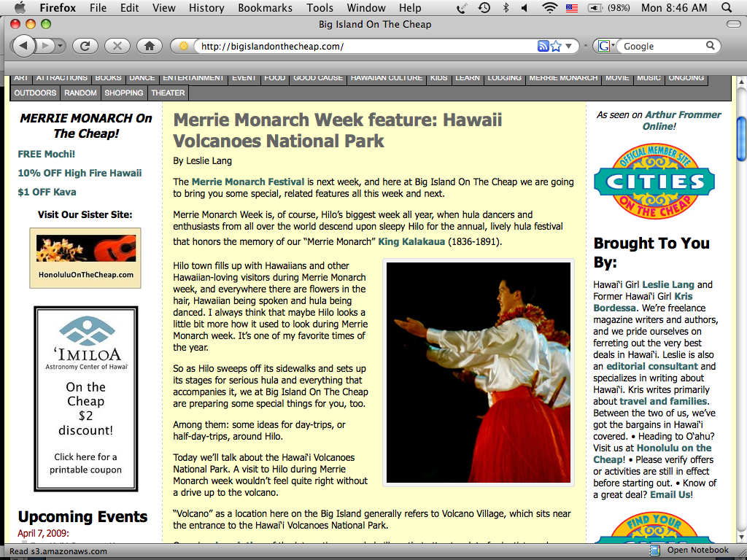The height and width of the screenshot is (560, 747).
Task: Click the 'Imiloa Astronomy Center coupon ad
Action: coord(86,399)
